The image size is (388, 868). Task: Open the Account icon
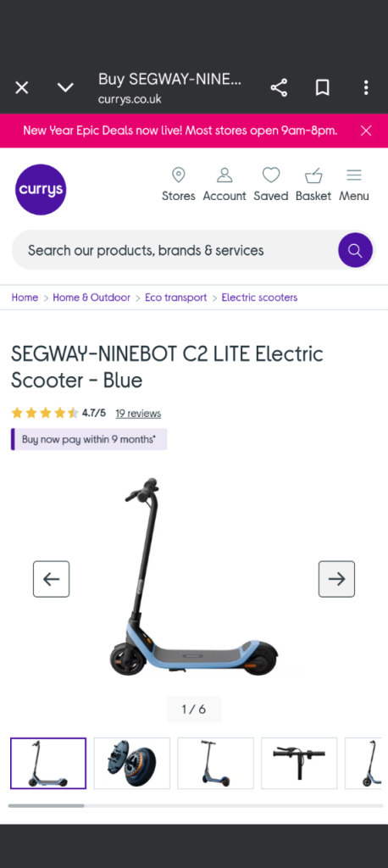[x=224, y=185]
